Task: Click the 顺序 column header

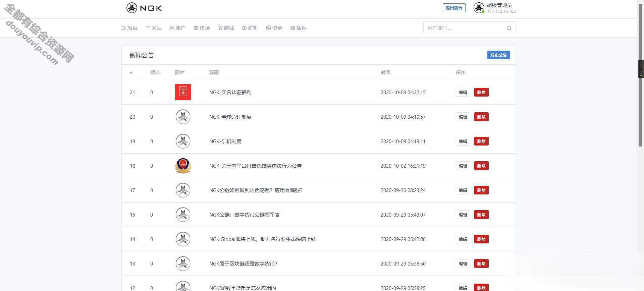Action: (155, 72)
